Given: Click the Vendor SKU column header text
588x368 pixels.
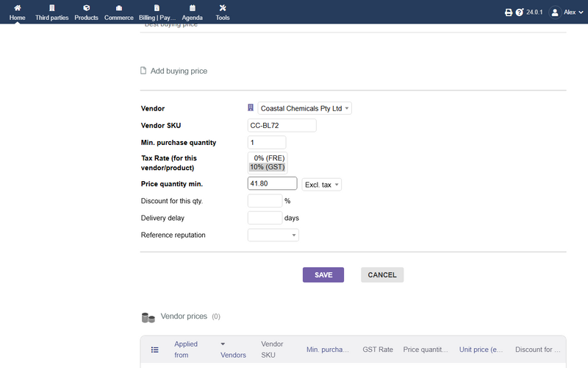Looking at the screenshot, I should point(272,350).
